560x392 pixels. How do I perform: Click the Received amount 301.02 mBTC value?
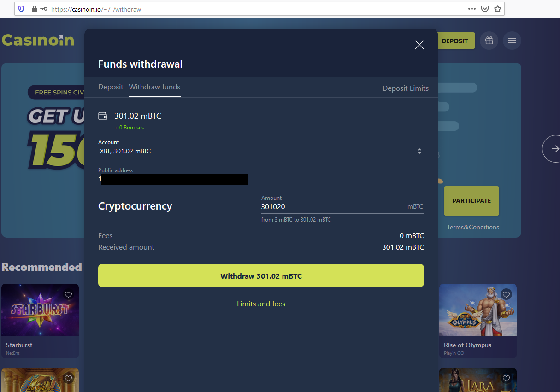pyautogui.click(x=403, y=247)
